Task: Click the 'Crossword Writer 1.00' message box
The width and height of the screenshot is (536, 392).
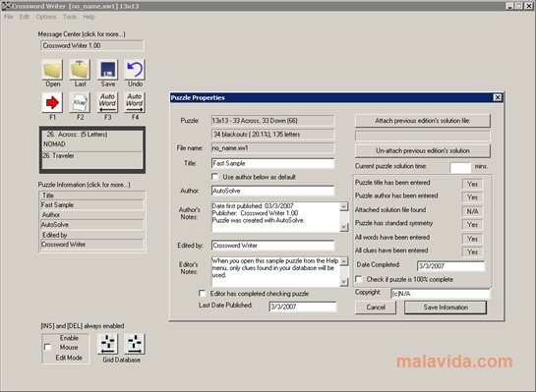Action: [91, 45]
